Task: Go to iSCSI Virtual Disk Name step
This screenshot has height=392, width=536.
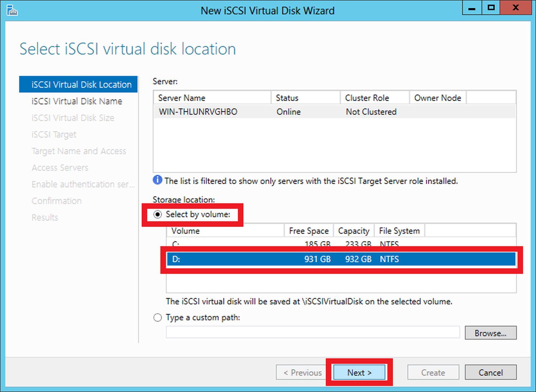Action: point(77,101)
